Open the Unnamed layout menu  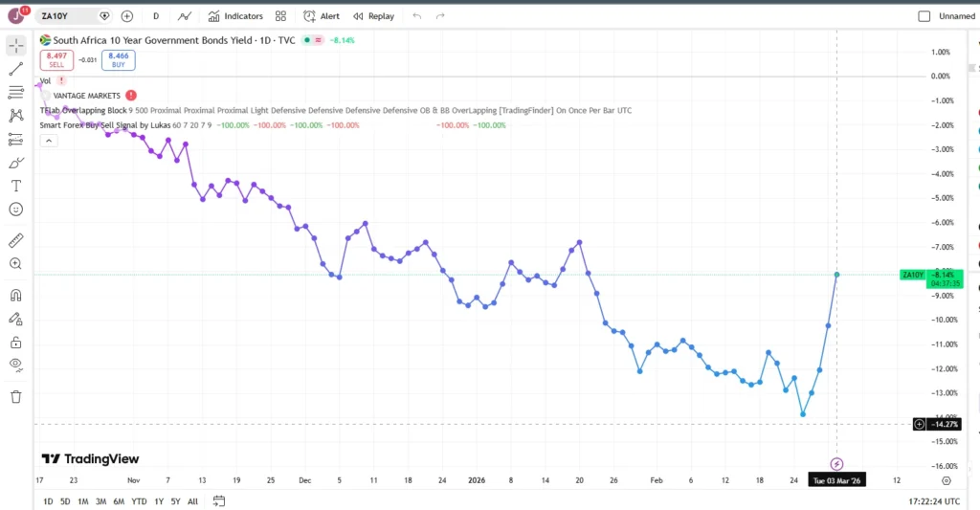[956, 16]
